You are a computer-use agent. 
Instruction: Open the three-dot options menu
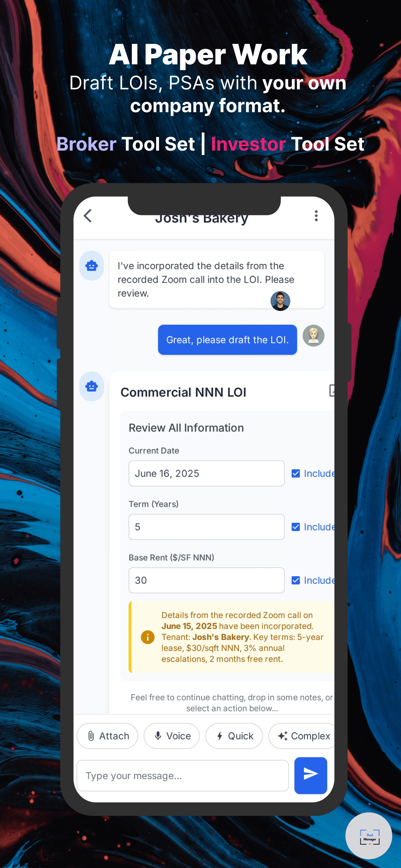(316, 216)
